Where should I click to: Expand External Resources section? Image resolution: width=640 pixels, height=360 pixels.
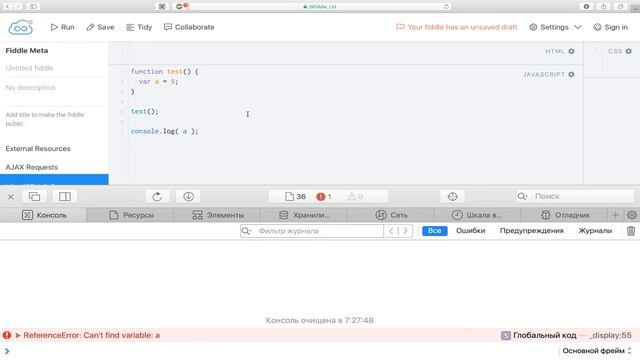click(38, 149)
